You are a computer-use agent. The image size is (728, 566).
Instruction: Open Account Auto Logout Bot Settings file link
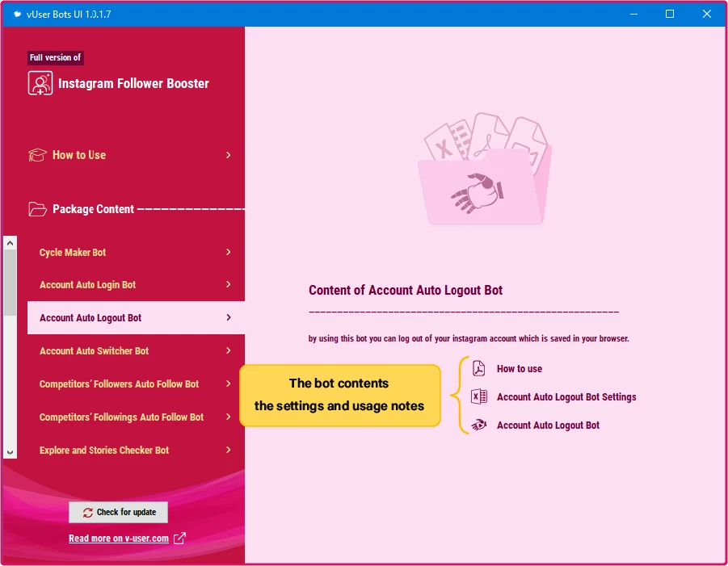(566, 397)
